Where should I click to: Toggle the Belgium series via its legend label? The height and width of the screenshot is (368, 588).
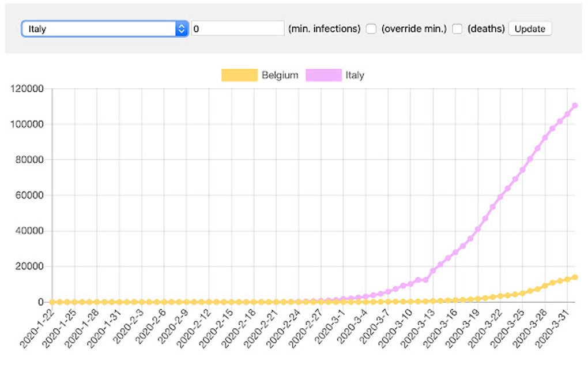pos(282,75)
